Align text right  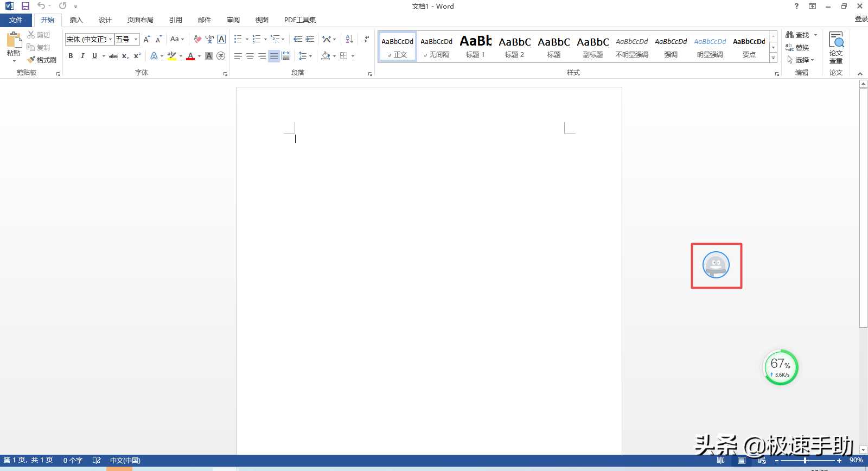[x=262, y=56]
